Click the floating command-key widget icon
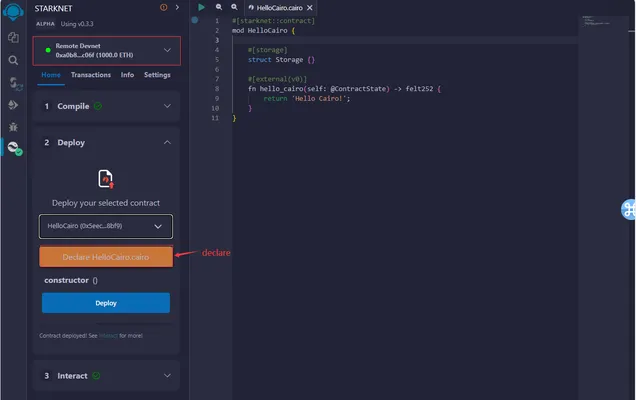This screenshot has width=636, height=400. click(x=628, y=209)
